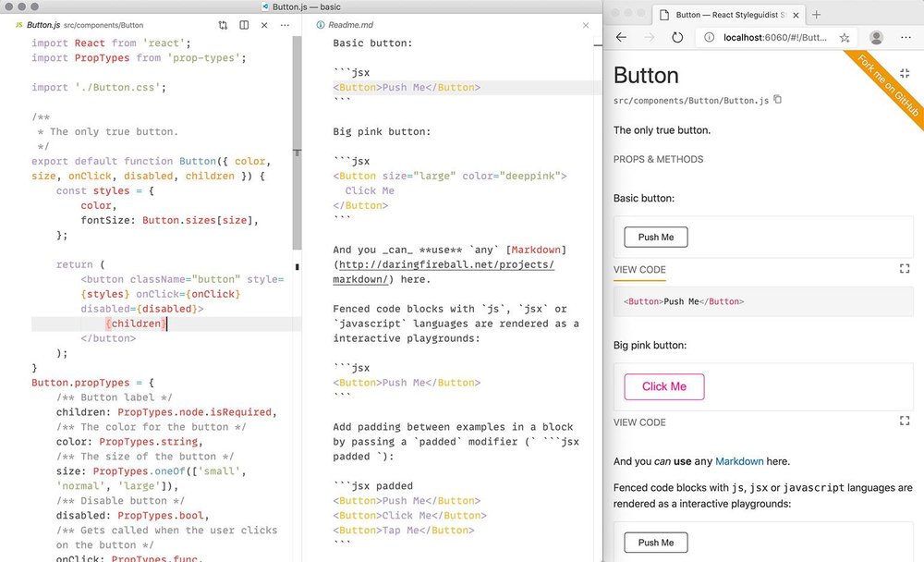Go forward in the browser
The image size is (924, 562).
(x=650, y=37)
